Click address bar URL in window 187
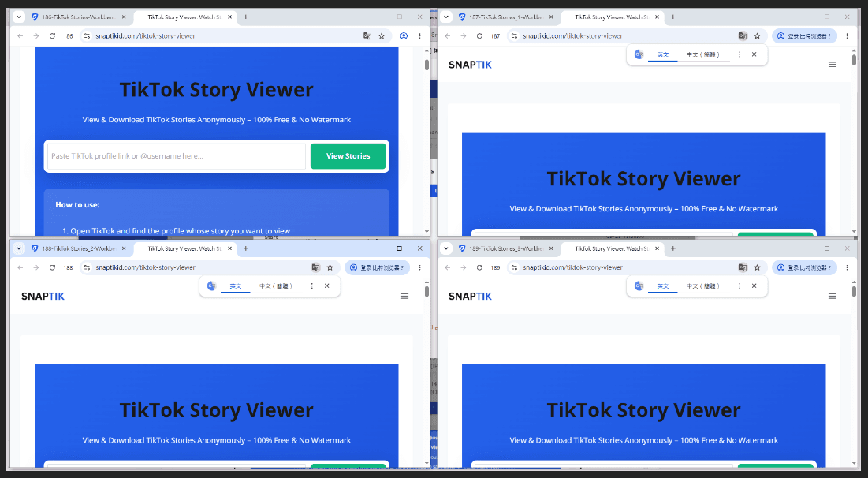868x478 pixels. pyautogui.click(x=572, y=36)
